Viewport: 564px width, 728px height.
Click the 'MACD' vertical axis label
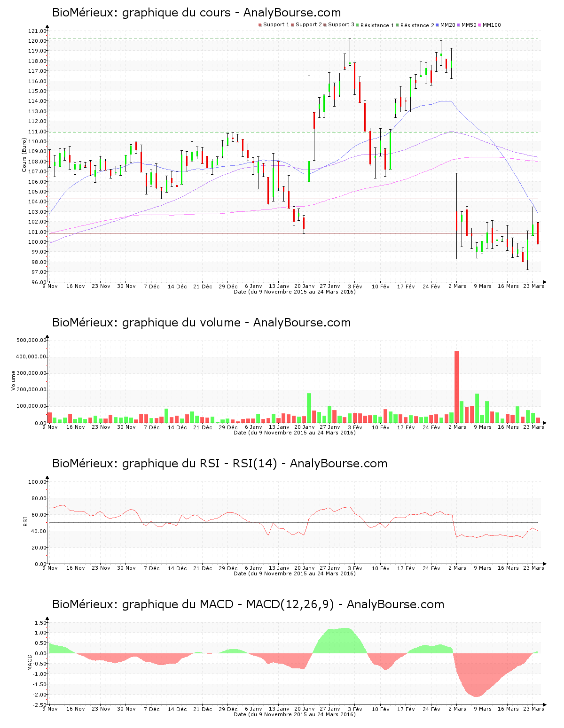pos(30,662)
